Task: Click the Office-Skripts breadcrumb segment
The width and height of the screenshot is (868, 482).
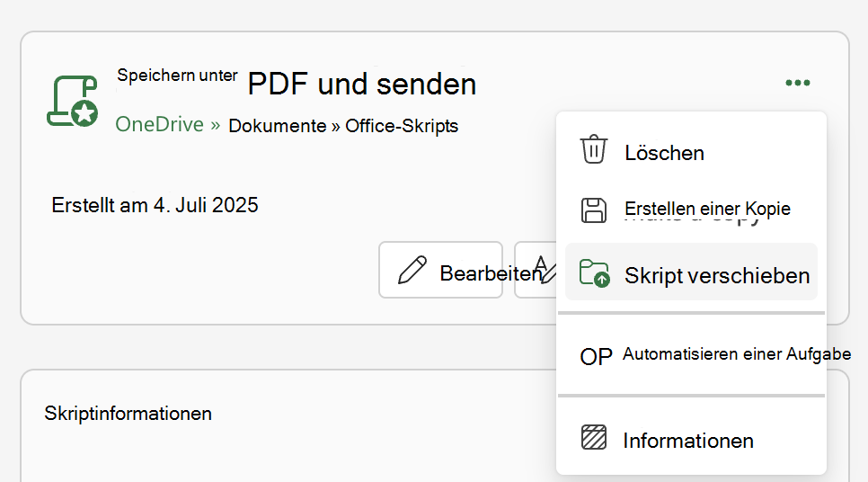Action: [x=402, y=126]
